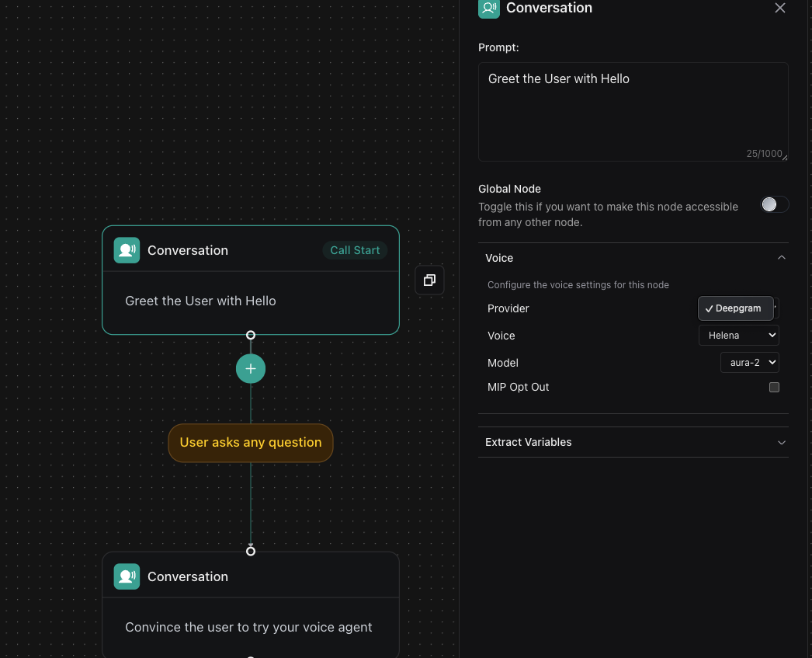The image size is (812, 658).
Task: Click the Call Start node's conversation icon
Action: [x=127, y=250]
